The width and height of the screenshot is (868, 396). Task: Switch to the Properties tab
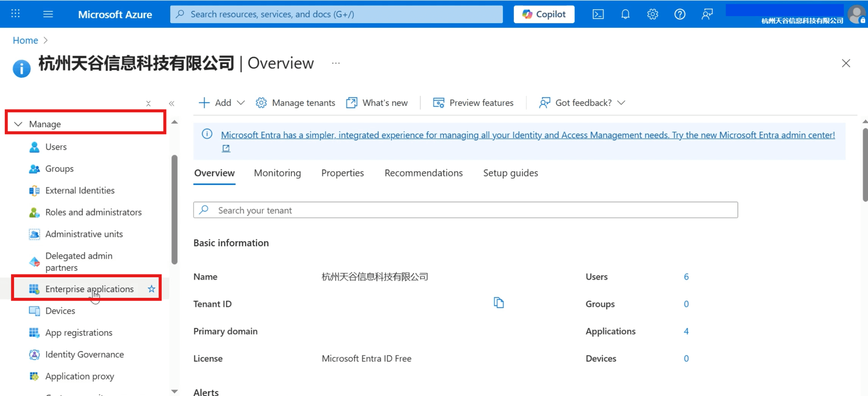pos(342,173)
